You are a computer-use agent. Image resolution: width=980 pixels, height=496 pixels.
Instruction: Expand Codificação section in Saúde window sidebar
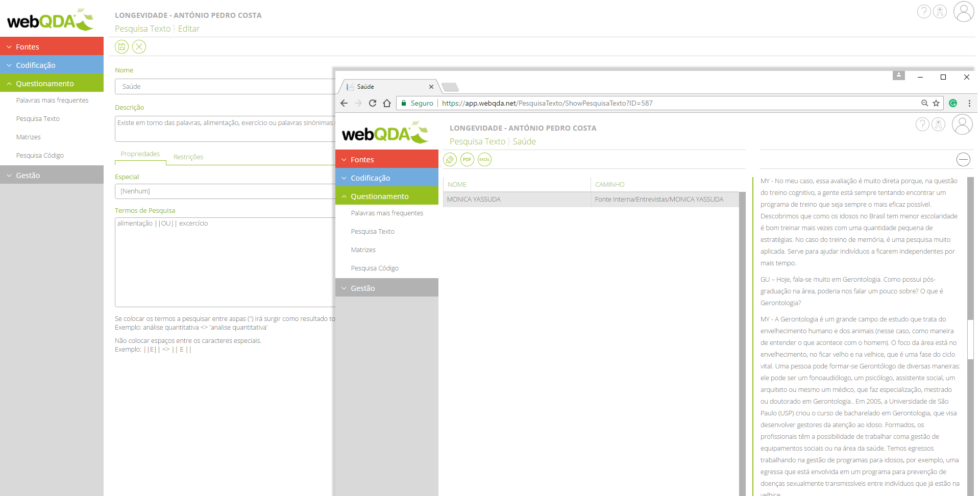pos(387,178)
